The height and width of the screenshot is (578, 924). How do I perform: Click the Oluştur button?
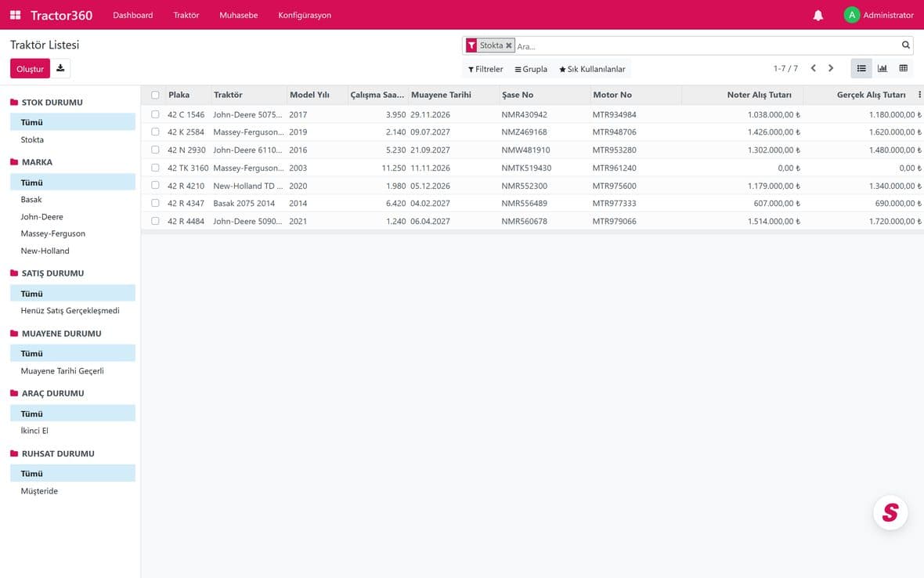30,68
